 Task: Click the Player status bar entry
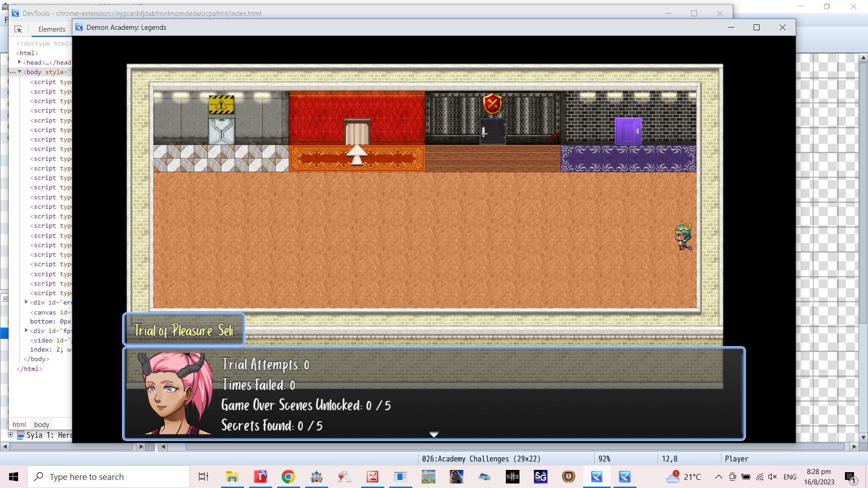point(736,459)
